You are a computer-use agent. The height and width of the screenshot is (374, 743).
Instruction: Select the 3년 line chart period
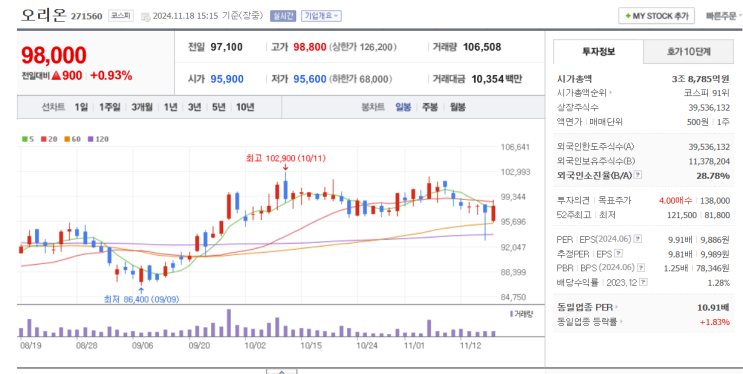pos(194,107)
